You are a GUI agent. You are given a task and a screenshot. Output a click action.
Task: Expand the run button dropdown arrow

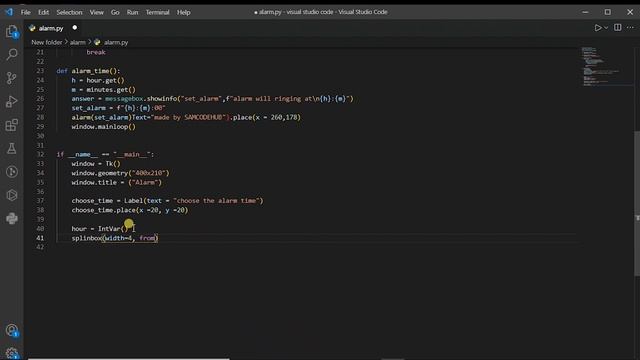click(606, 28)
